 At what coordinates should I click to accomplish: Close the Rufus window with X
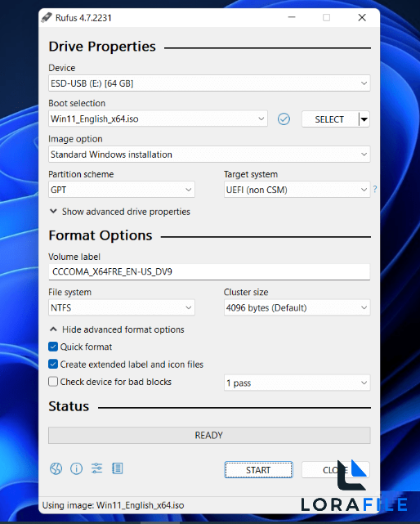pos(362,17)
